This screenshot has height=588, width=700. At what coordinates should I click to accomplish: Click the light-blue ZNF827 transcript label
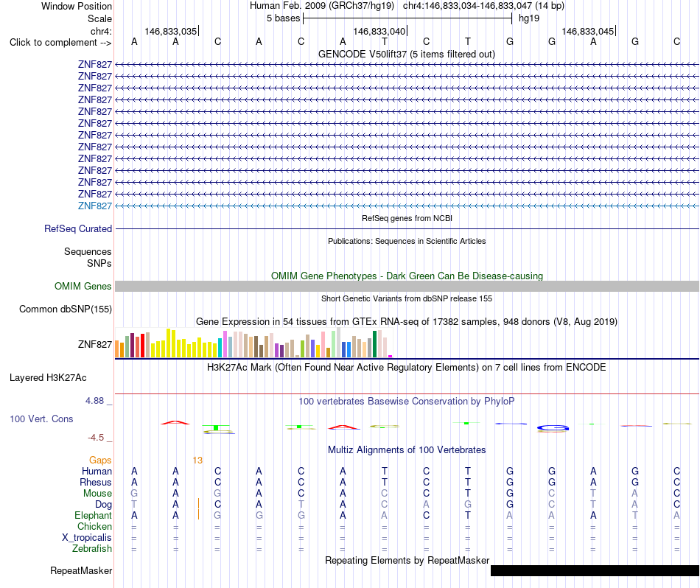point(94,206)
